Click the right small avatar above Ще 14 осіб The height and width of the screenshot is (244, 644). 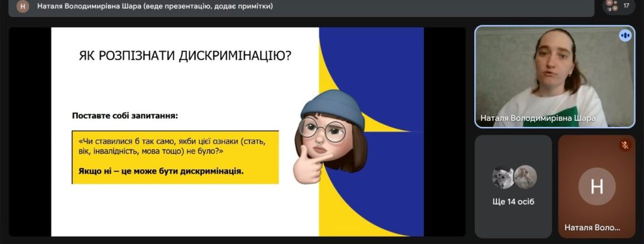[525, 177]
